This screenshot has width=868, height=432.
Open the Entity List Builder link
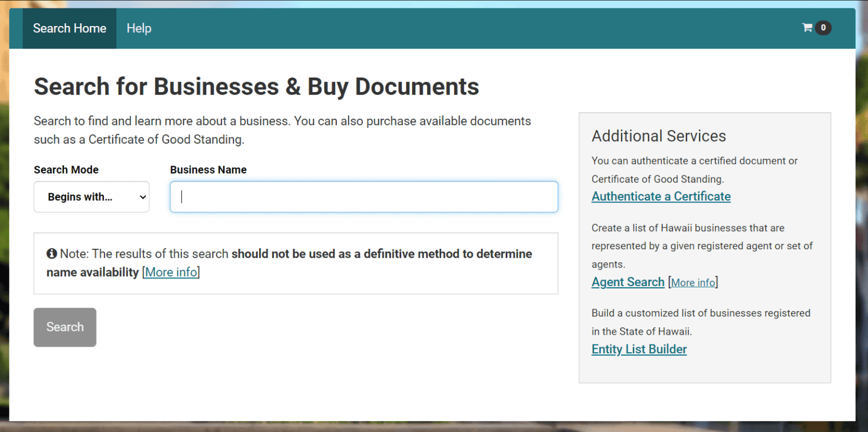coord(639,349)
